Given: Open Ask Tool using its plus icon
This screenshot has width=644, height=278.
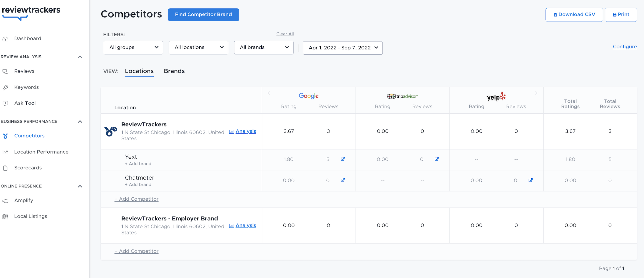Looking at the screenshot, I should click(x=6, y=103).
